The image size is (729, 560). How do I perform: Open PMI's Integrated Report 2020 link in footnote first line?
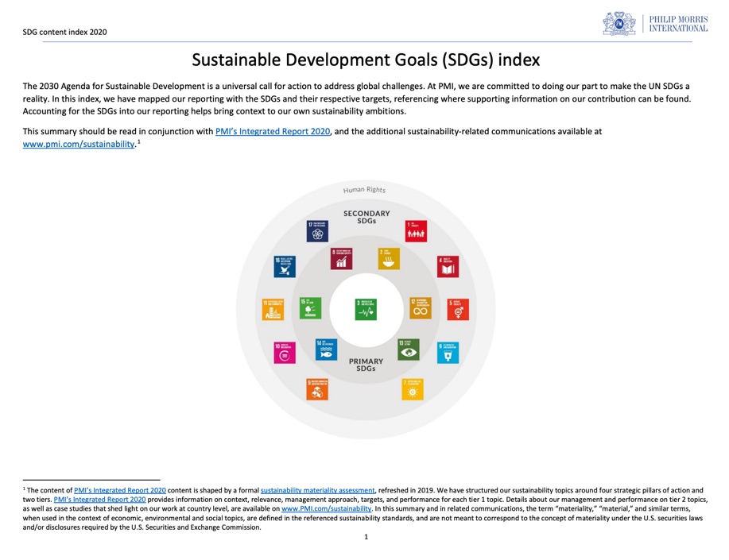coord(120,490)
